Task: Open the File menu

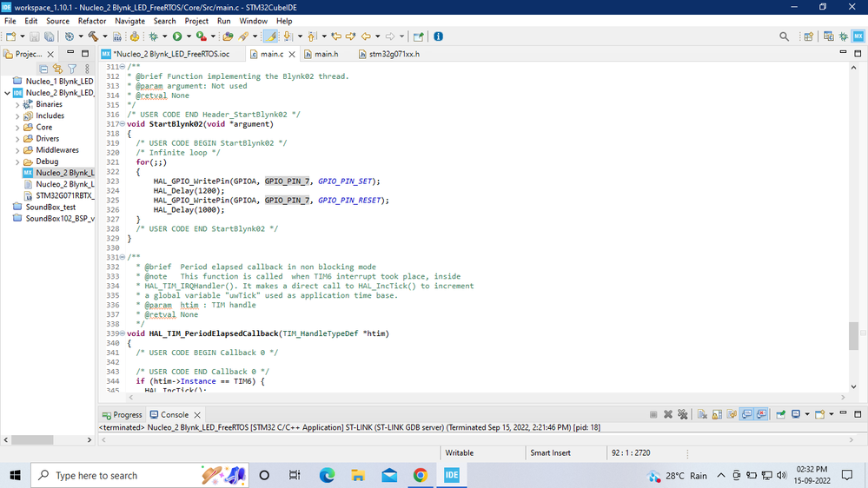Action: pyautogui.click(x=10, y=21)
